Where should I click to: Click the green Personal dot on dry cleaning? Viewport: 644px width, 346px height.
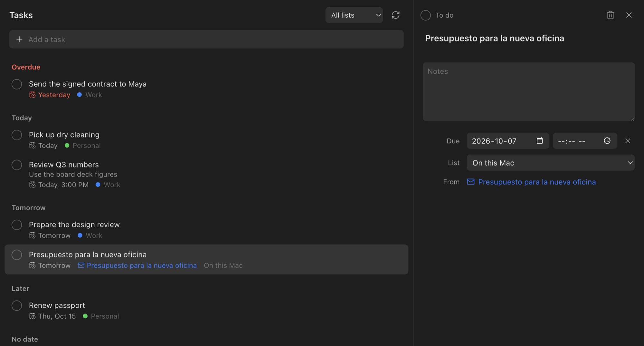pos(67,145)
